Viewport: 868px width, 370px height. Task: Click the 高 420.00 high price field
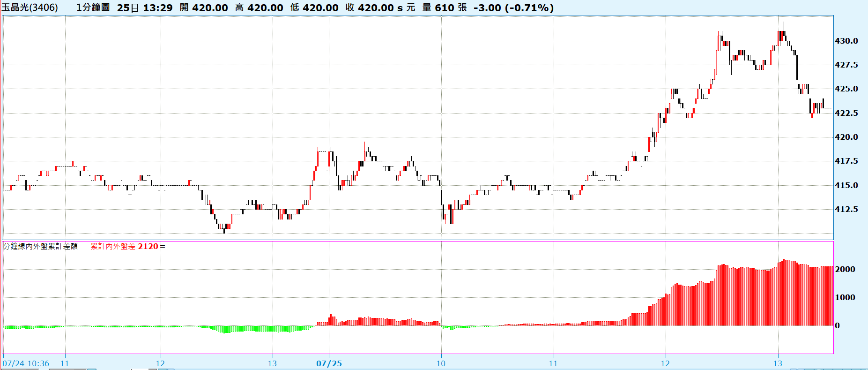pyautogui.click(x=259, y=8)
